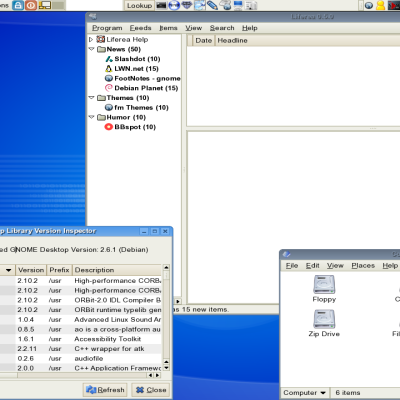
Task: Click the Lookup button in top panel
Action: click(139, 5)
